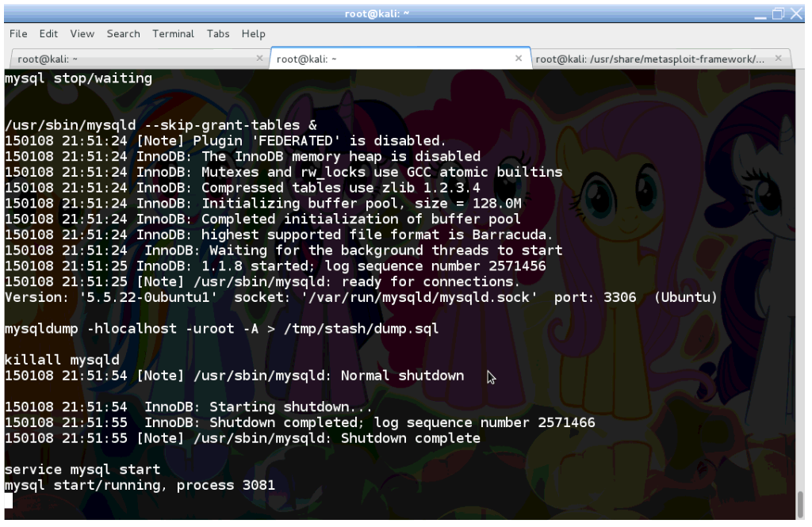Close the metasploit-framework tab
This screenshot has height=527, width=812.
click(x=779, y=59)
